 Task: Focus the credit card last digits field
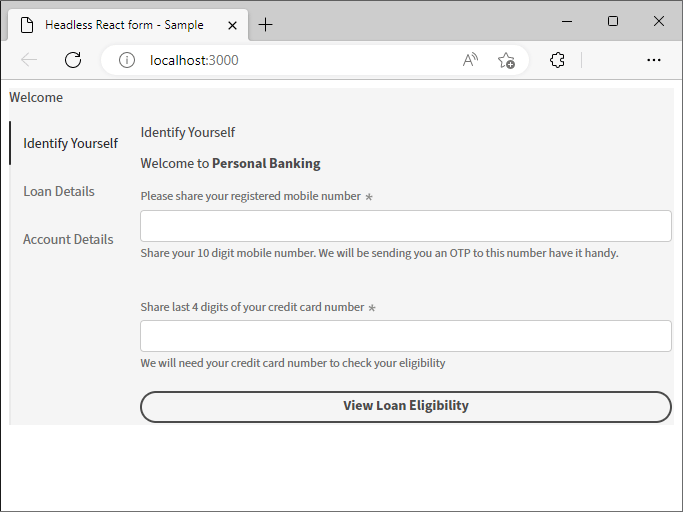tap(406, 336)
